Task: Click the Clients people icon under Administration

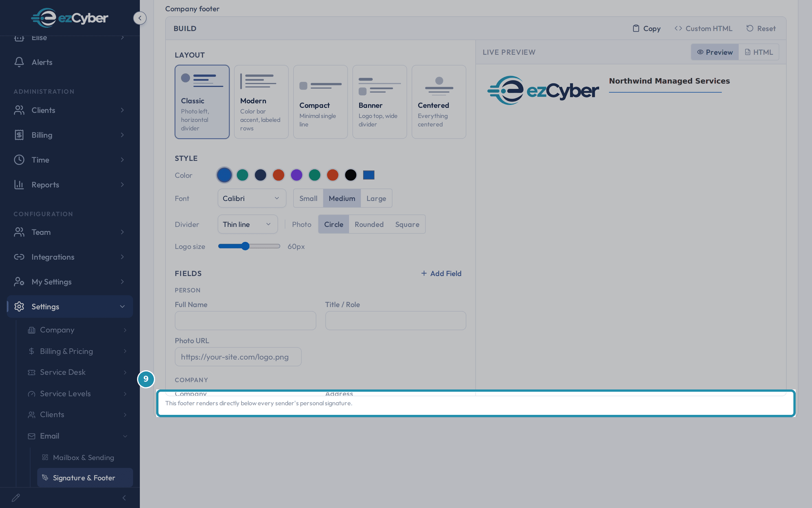Action: [x=19, y=110]
